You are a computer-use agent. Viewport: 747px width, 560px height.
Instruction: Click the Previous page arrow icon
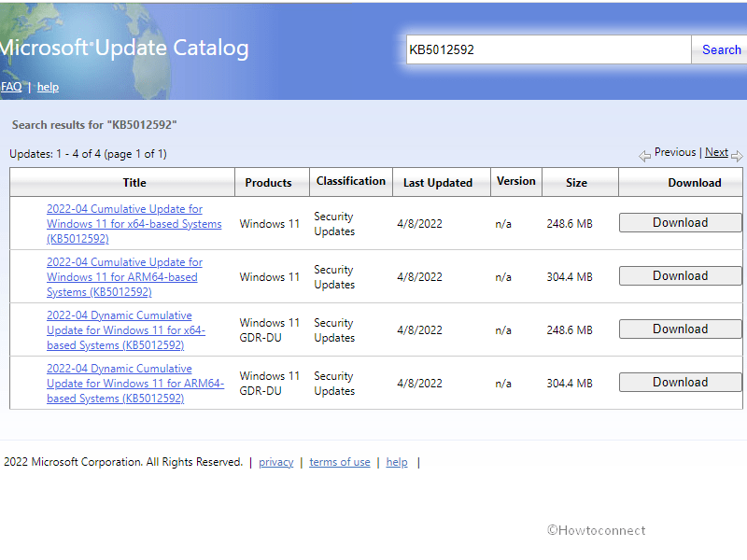(x=644, y=155)
